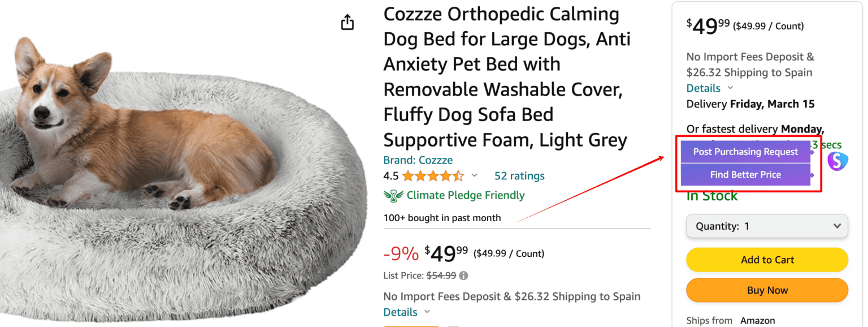Expand Details in the buy box sidebar

point(702,88)
